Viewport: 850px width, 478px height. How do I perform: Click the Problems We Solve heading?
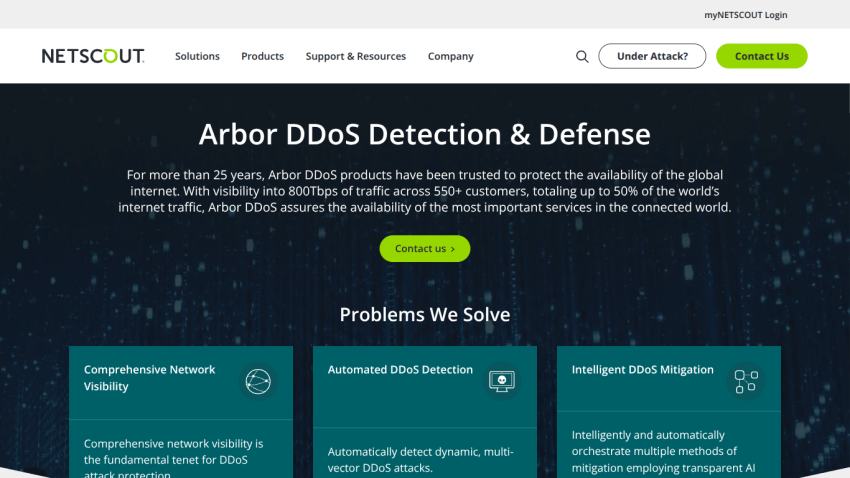pos(425,314)
